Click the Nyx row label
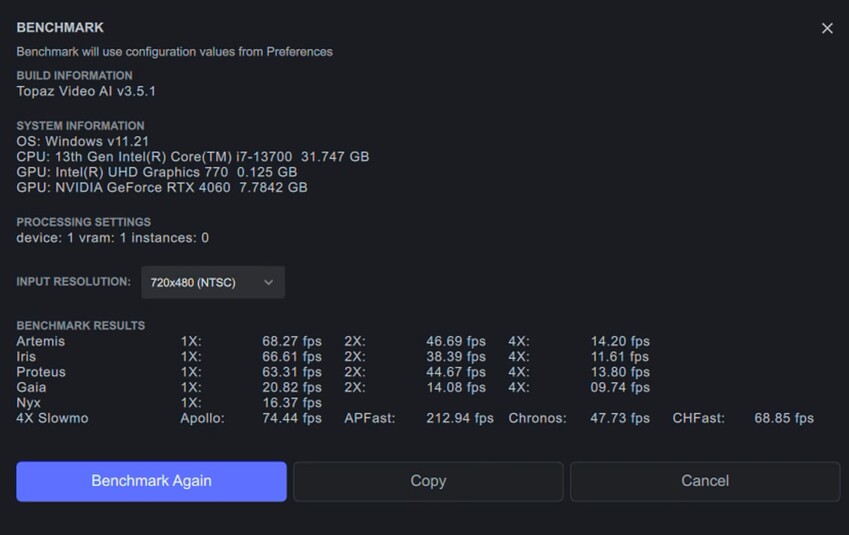 [x=29, y=403]
